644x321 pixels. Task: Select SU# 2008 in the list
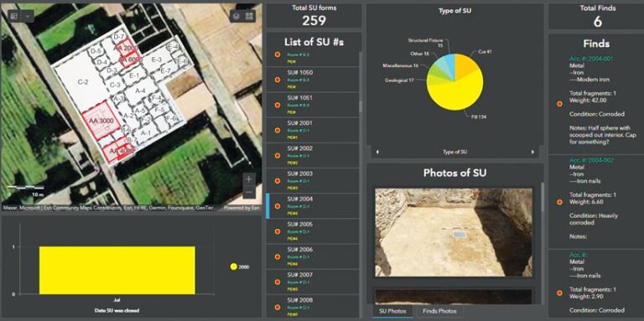[313, 306]
